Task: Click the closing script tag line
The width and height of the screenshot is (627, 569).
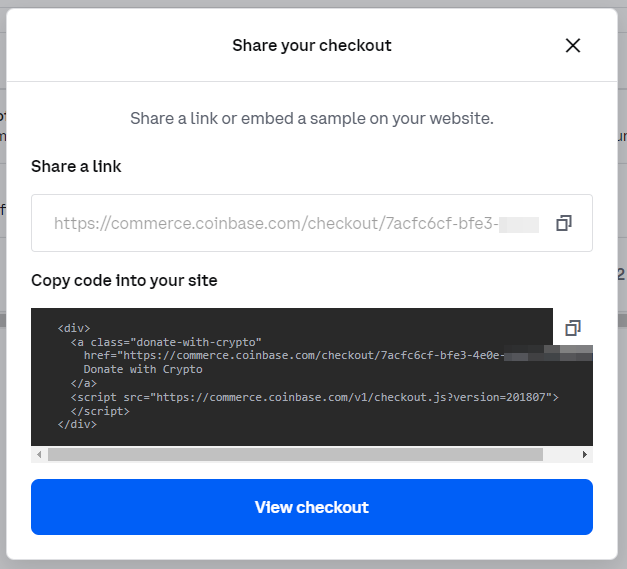Action: coord(100,411)
